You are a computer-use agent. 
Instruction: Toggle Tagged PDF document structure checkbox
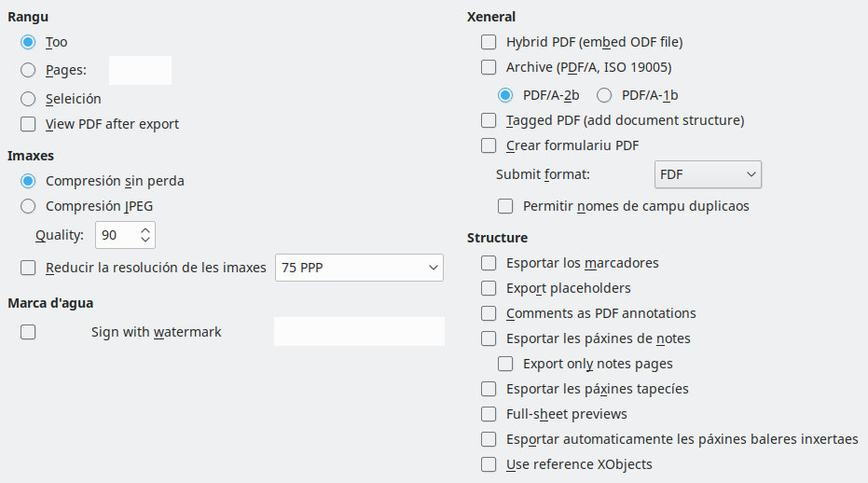489,120
